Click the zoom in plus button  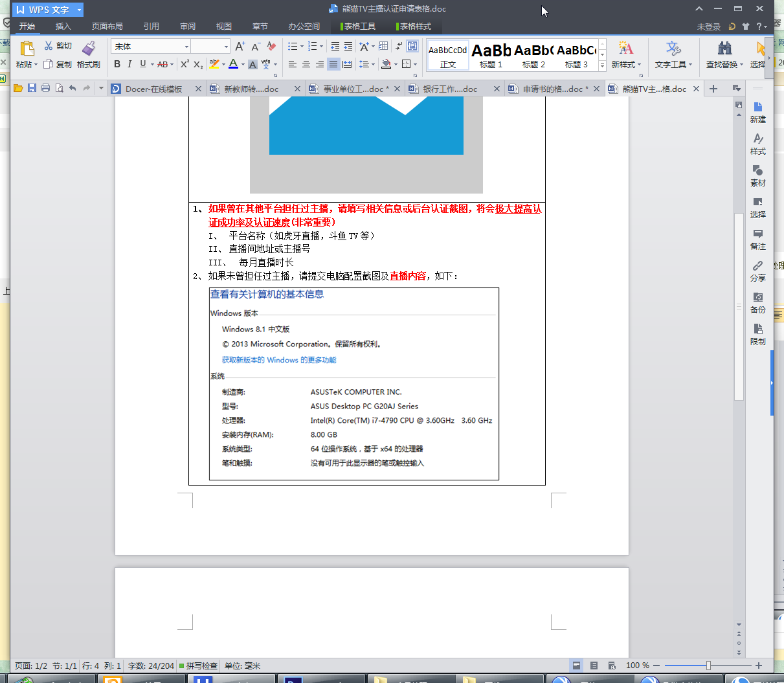759,666
